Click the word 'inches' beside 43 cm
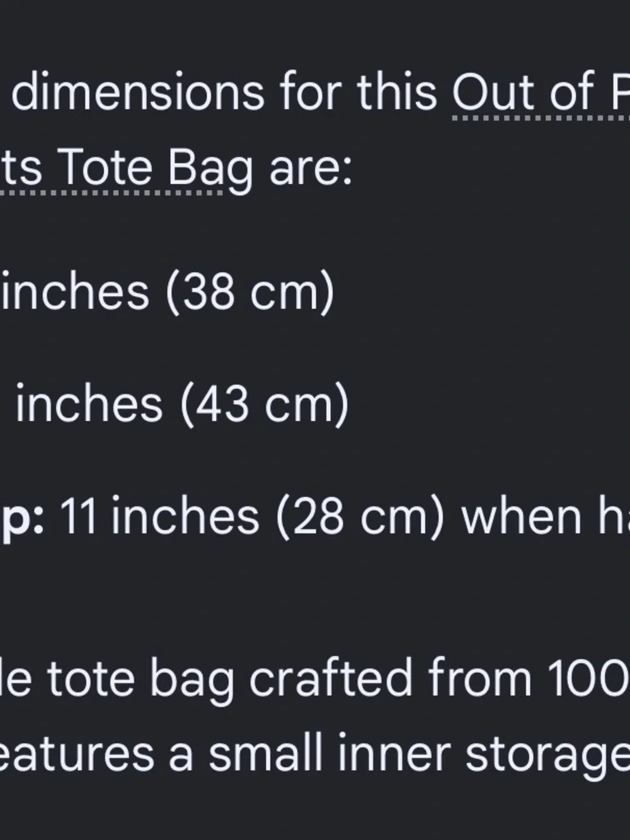This screenshot has width=630, height=840. coord(89,404)
